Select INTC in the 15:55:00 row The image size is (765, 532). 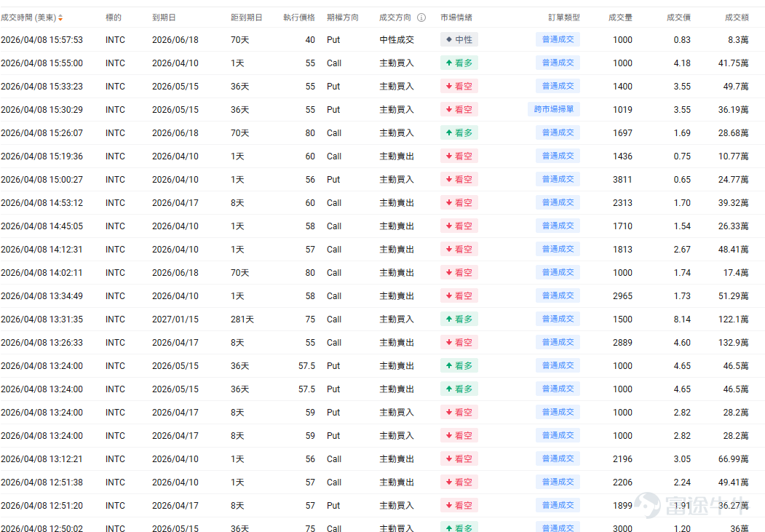coord(115,63)
